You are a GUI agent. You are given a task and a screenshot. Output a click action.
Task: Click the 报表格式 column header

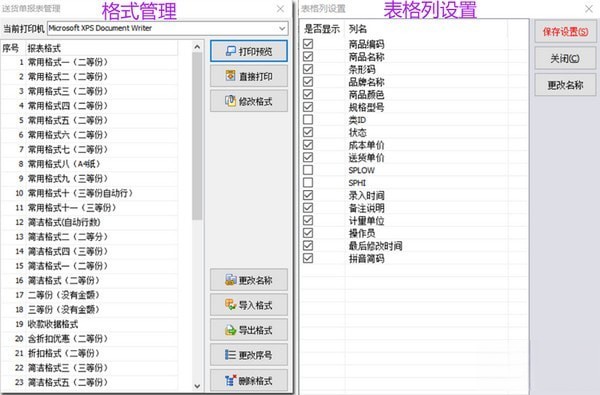101,48
